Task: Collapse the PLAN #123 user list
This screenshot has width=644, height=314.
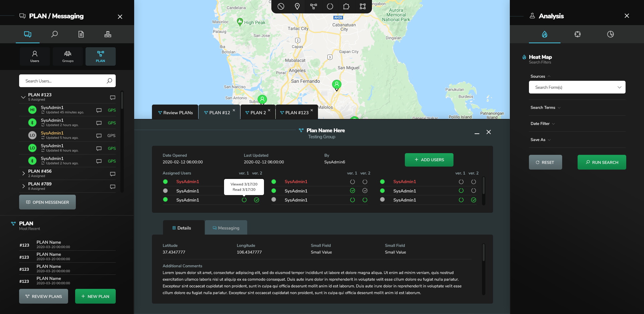Action: point(23,97)
